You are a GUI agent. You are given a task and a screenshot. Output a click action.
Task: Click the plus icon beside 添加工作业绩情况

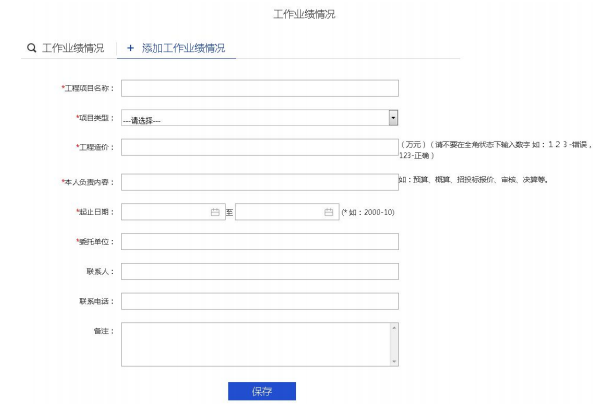pyautogui.click(x=130, y=48)
